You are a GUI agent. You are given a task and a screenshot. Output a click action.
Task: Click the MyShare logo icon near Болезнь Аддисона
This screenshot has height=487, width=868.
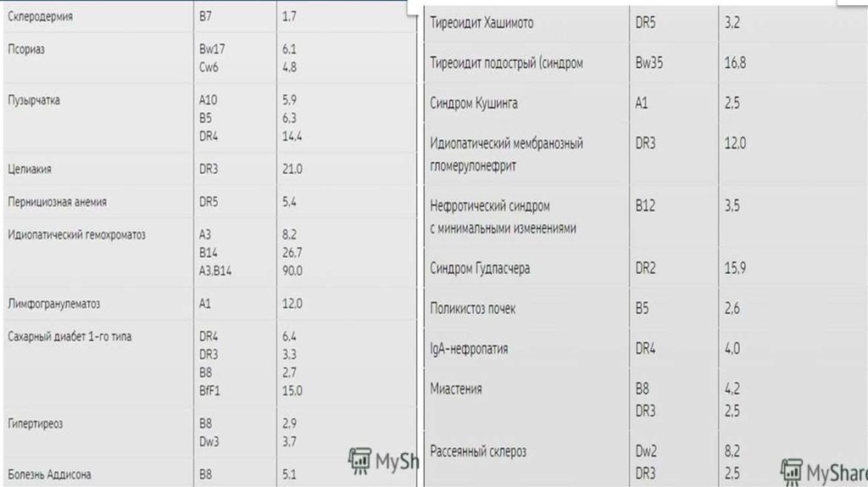coord(362,461)
